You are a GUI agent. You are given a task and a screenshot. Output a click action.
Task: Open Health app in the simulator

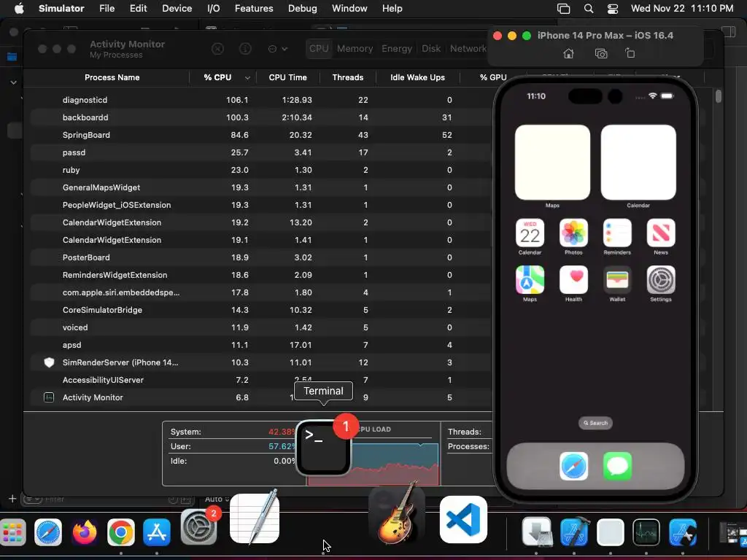573,280
